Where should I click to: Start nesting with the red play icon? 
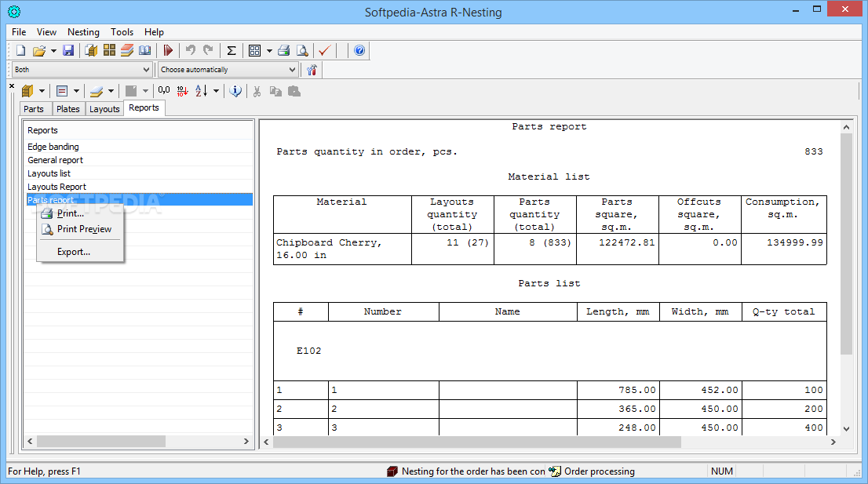(168, 50)
